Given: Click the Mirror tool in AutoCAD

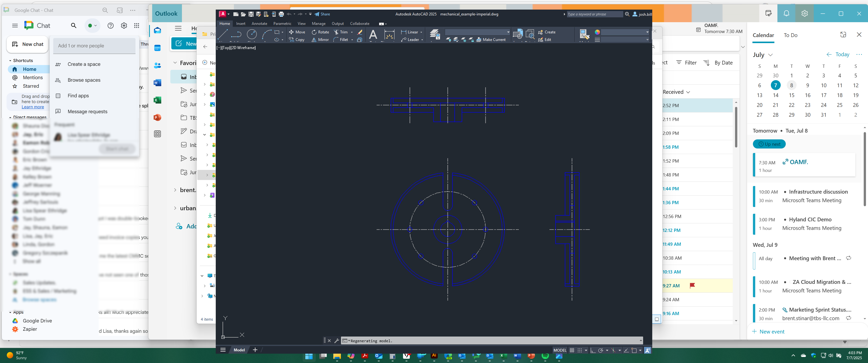Looking at the screenshot, I should (320, 40).
